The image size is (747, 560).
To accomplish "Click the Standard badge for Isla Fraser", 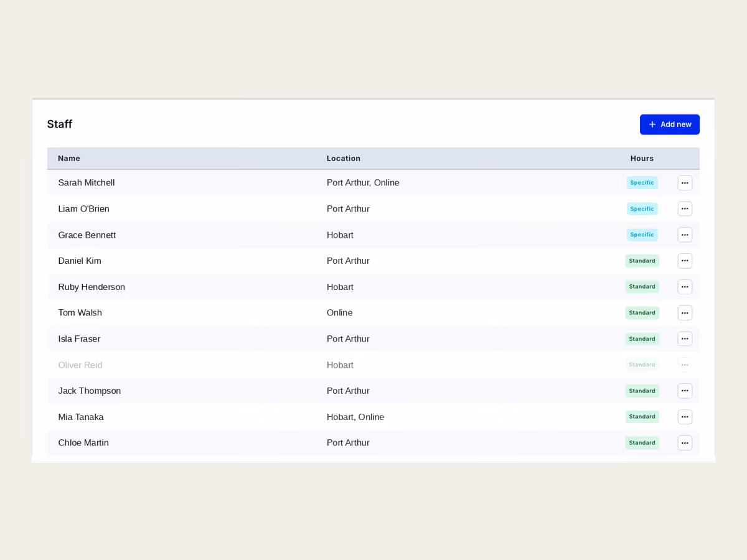I will coord(642,339).
